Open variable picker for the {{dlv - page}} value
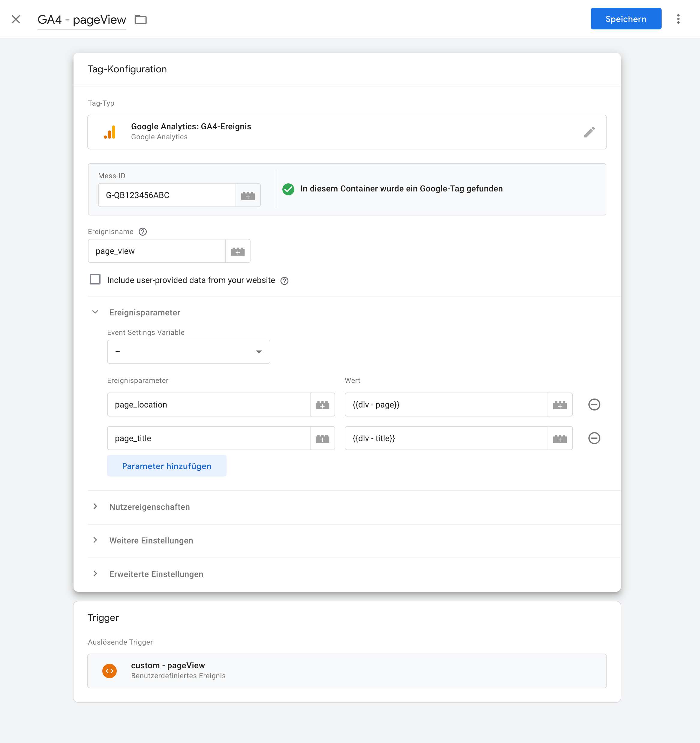The width and height of the screenshot is (700, 743). coord(560,405)
